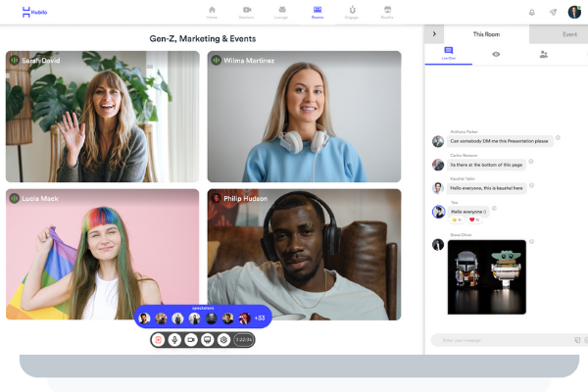Show the +33 more spectators

260,318
